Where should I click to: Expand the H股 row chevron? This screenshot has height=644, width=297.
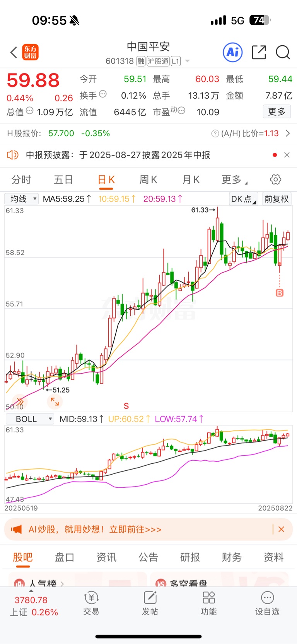pyautogui.click(x=288, y=133)
